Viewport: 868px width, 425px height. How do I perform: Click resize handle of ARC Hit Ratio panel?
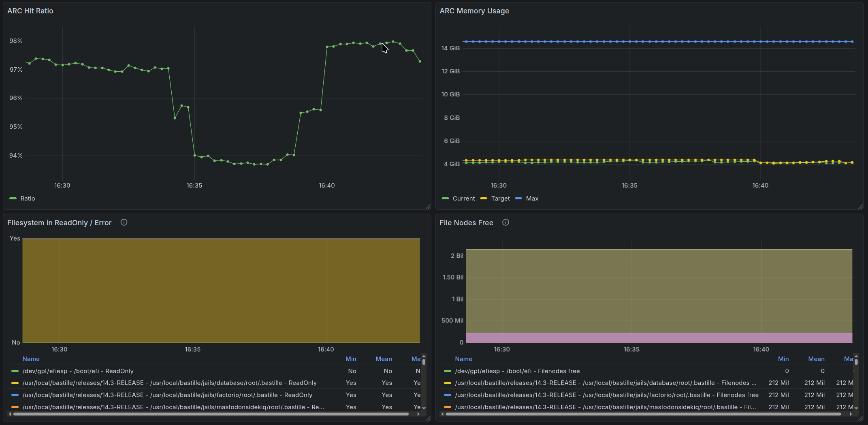pos(428,207)
